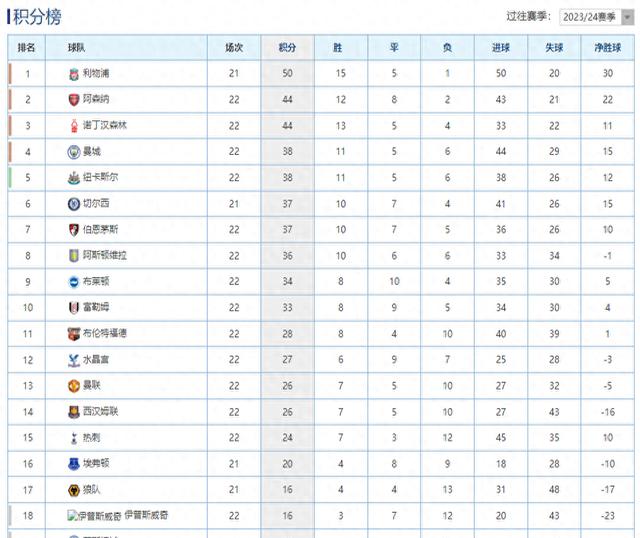Click the Brentford club crest icon
640x538 pixels.
[74, 334]
